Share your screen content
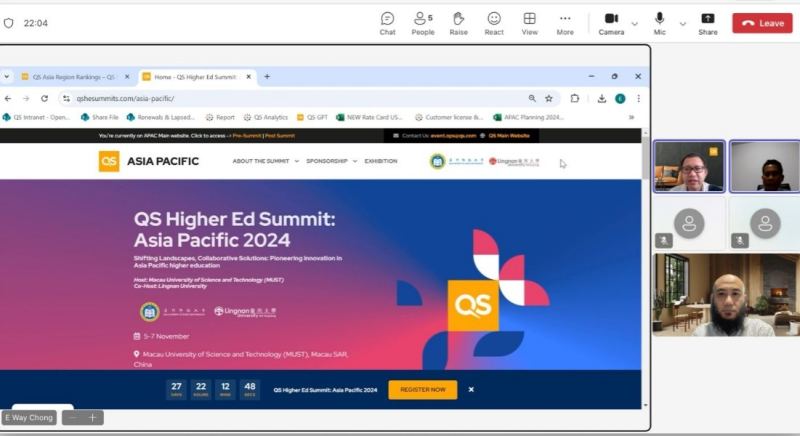800x436 pixels. click(x=708, y=23)
